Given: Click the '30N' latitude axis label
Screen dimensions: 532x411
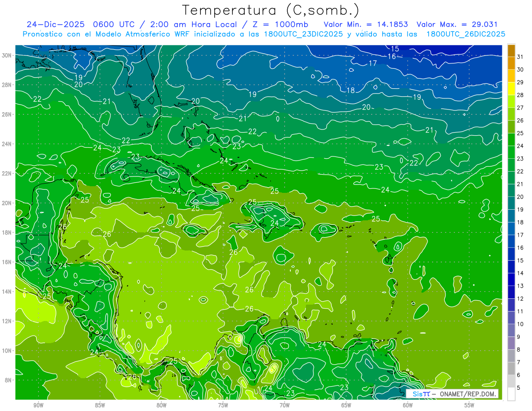Looking at the screenshot, I should pyautogui.click(x=7, y=55).
